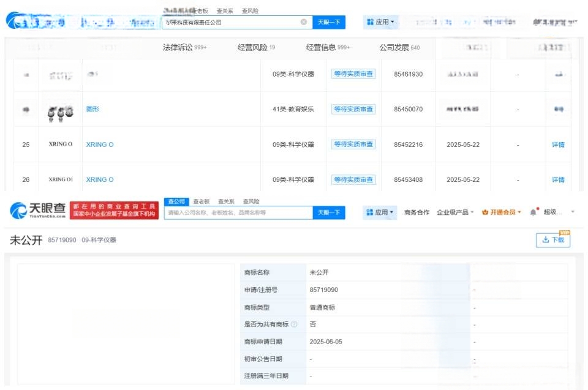Click the XRING O trademark image in row 25
The width and height of the screenshot is (588, 390).
click(x=61, y=144)
